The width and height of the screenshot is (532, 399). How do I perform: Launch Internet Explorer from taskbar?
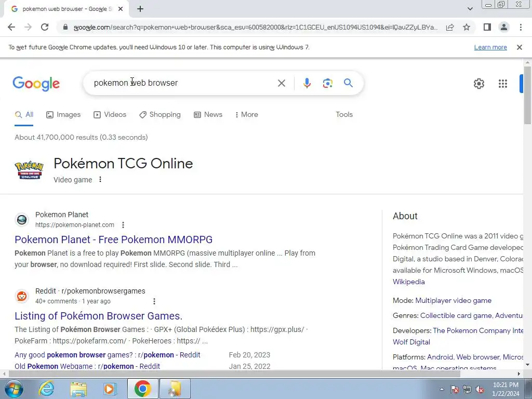(47, 389)
